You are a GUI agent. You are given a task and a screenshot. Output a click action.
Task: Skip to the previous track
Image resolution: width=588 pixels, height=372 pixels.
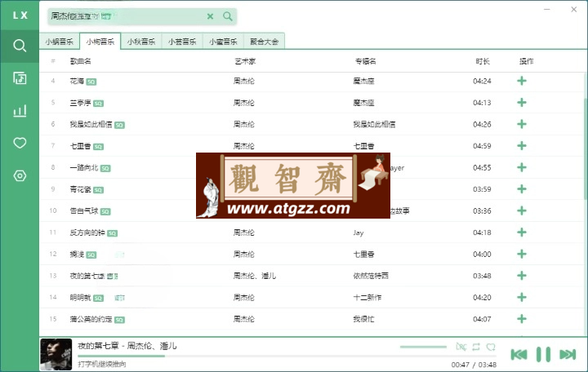[x=519, y=354]
